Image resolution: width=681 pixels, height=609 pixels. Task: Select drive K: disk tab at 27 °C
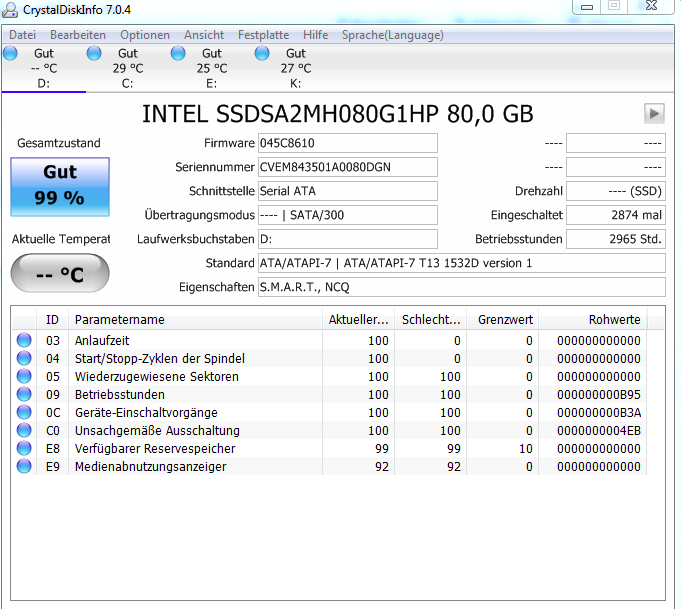coord(295,68)
